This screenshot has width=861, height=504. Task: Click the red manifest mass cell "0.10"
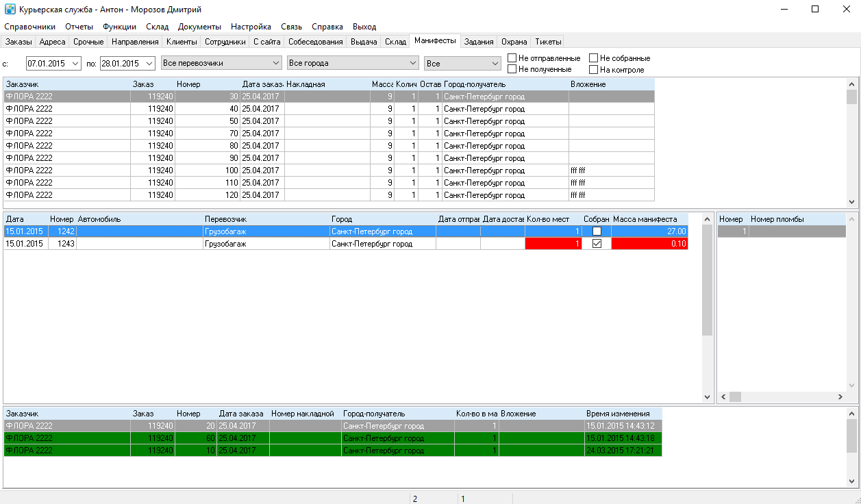[649, 244]
